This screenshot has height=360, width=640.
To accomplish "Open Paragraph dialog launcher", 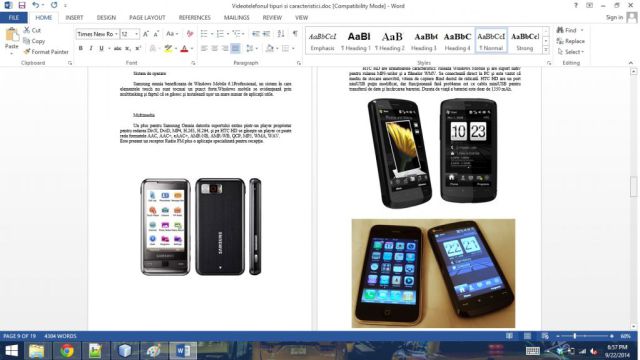I will pyautogui.click(x=299, y=63).
